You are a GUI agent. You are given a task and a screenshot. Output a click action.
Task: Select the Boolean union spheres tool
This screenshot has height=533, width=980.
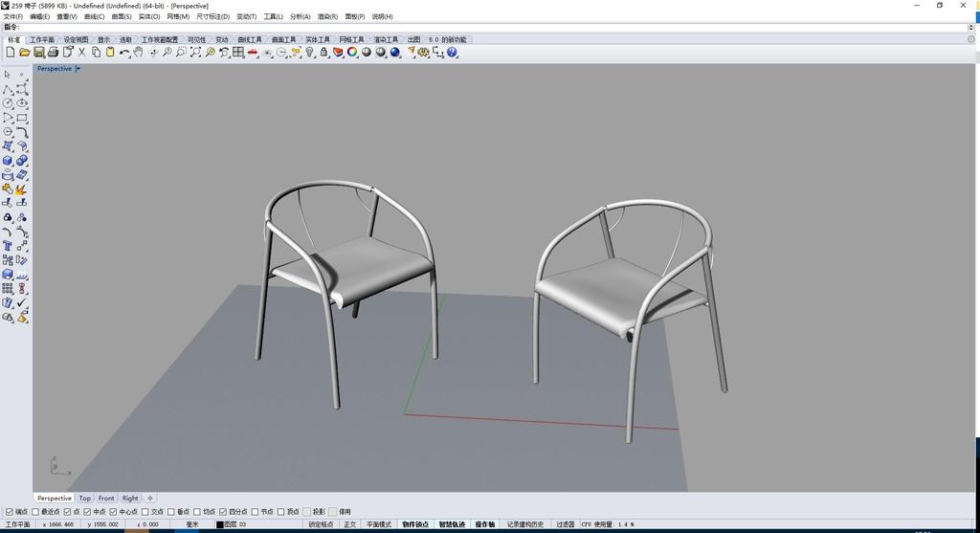tap(22, 161)
